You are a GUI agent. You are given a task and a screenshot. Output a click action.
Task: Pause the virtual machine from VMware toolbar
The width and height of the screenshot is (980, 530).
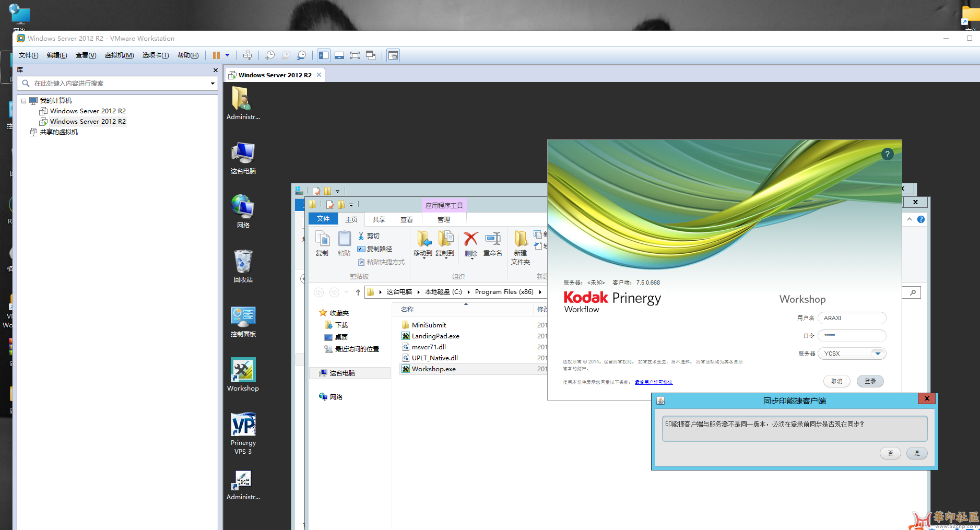coord(216,55)
